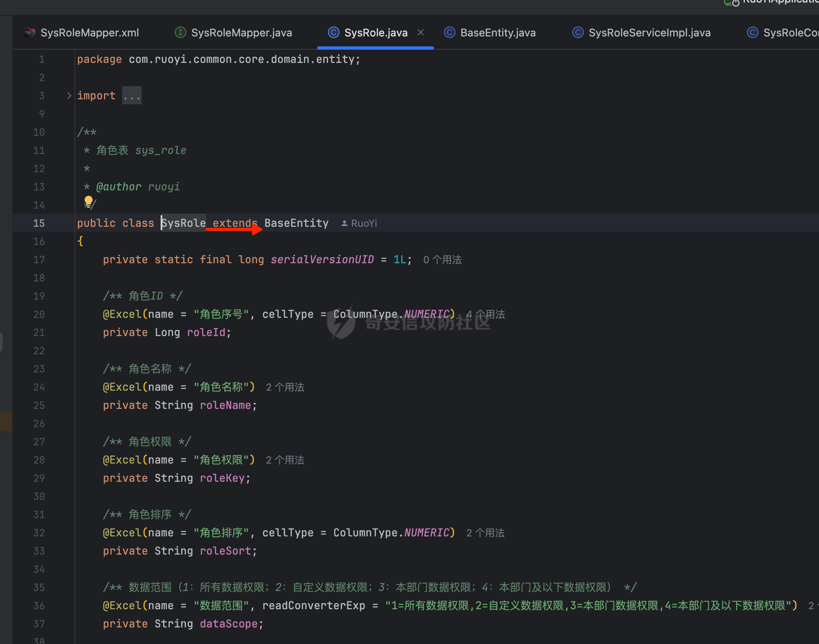Viewport: 819px width, 644px height.
Task: Open SysRoleServiceImpl.java tab
Action: pos(649,33)
